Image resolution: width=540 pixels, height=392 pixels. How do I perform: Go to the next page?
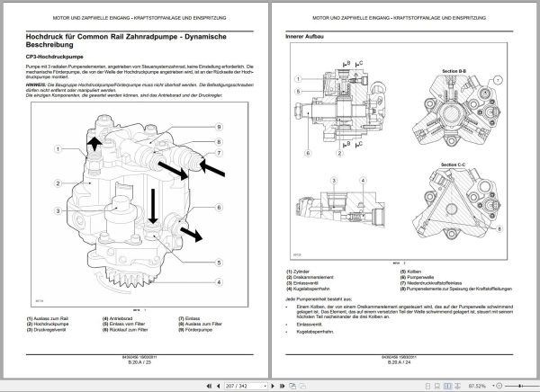click(273, 386)
